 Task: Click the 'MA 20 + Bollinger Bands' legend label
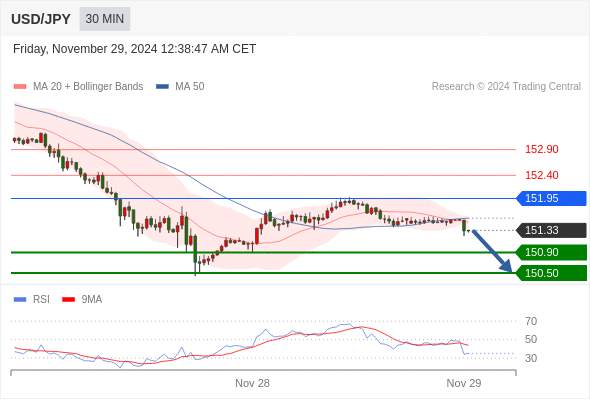tap(88, 87)
